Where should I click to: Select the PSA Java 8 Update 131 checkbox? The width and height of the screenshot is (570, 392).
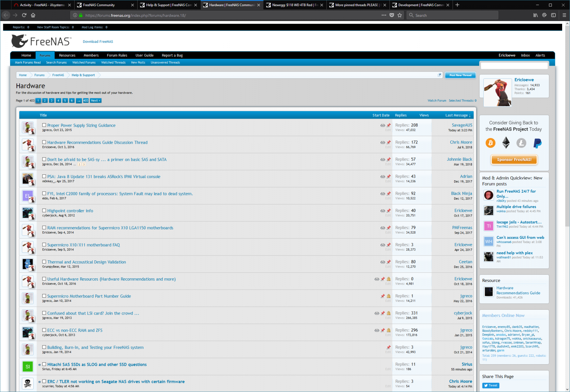point(44,176)
